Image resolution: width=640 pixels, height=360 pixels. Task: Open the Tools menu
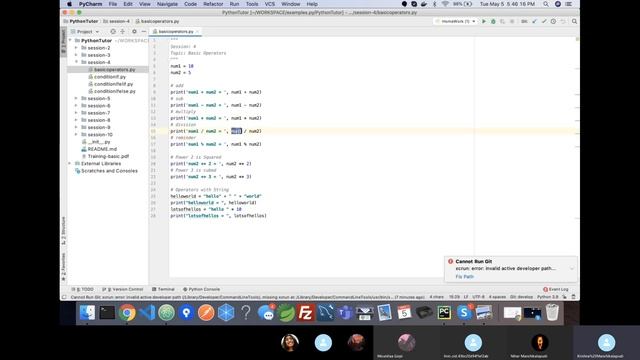click(252, 4)
